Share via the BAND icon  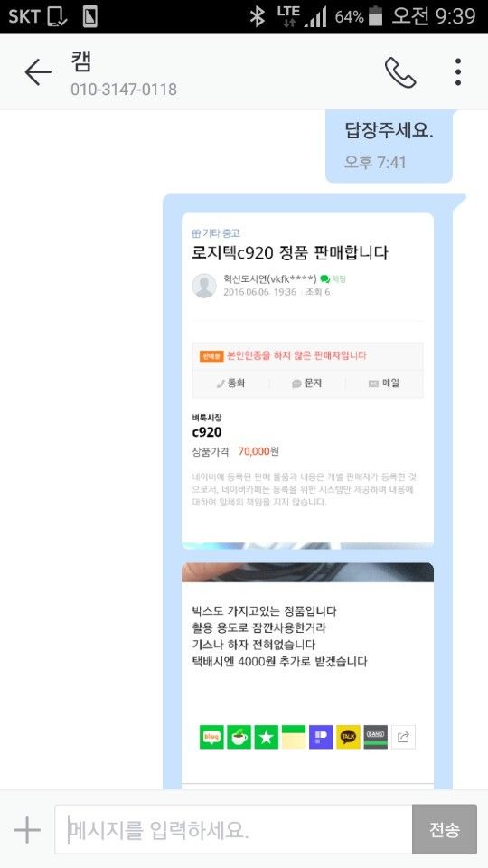coord(376,737)
